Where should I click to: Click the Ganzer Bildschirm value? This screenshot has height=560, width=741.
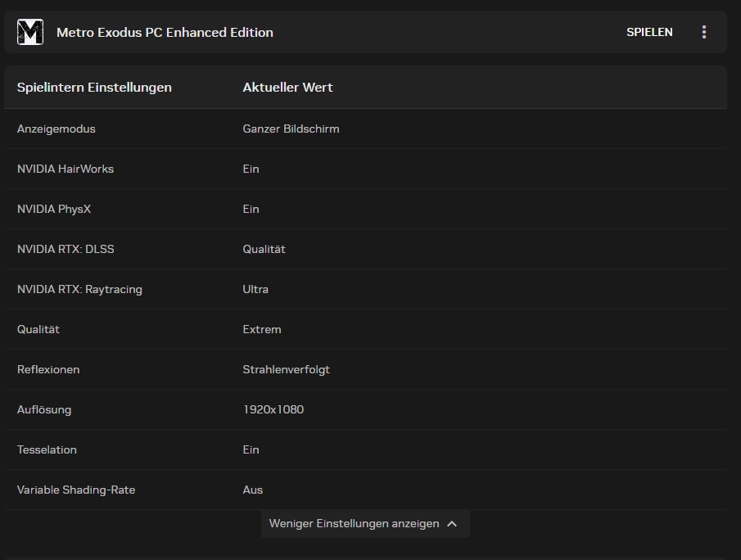tap(291, 129)
